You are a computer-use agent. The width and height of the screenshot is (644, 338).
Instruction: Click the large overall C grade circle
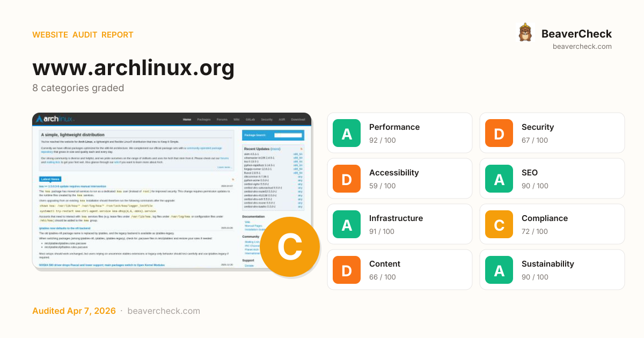[289, 247]
